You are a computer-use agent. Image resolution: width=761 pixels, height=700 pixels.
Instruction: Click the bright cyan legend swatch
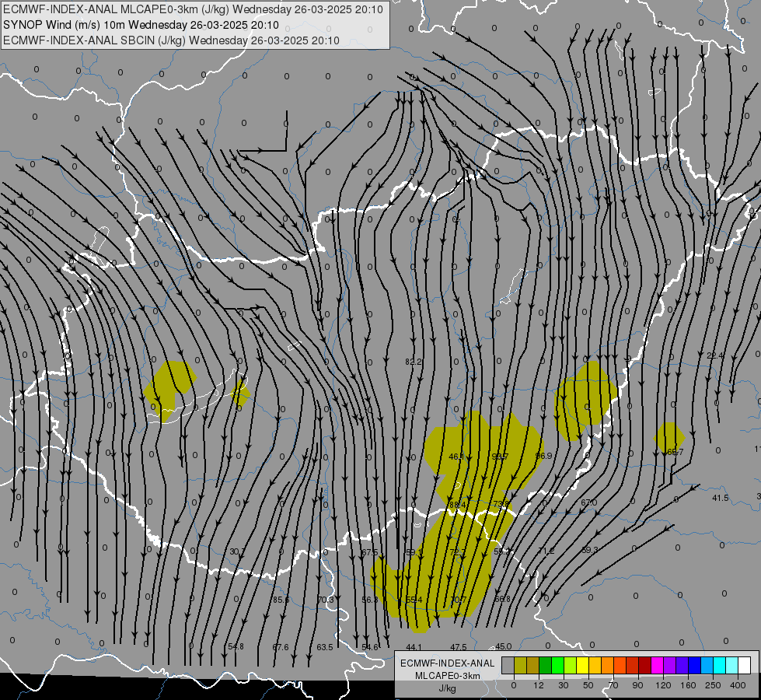(720, 665)
